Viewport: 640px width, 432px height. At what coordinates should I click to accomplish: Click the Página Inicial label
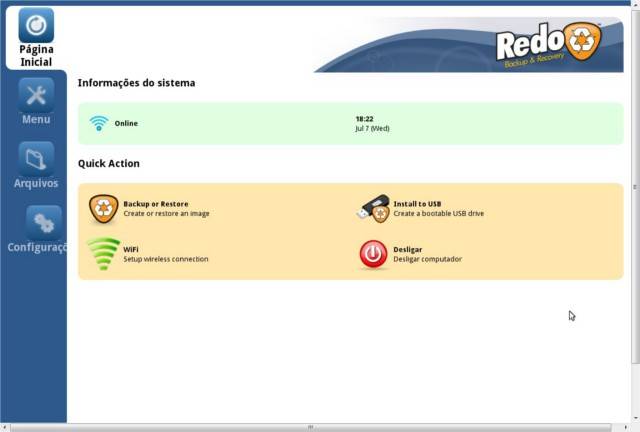click(36, 56)
